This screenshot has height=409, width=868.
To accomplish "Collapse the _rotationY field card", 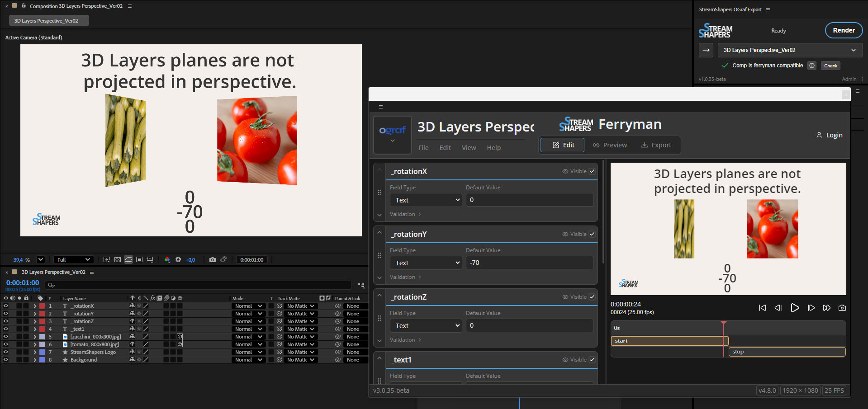I will [x=379, y=233].
